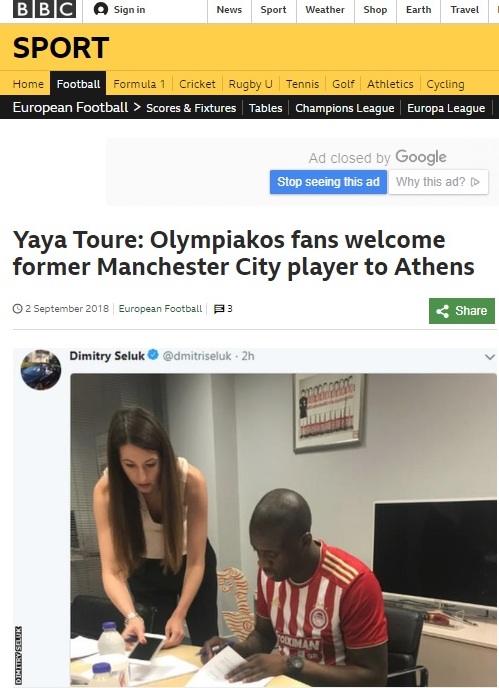Click the SPORT header title
The image size is (499, 688).
click(x=61, y=47)
